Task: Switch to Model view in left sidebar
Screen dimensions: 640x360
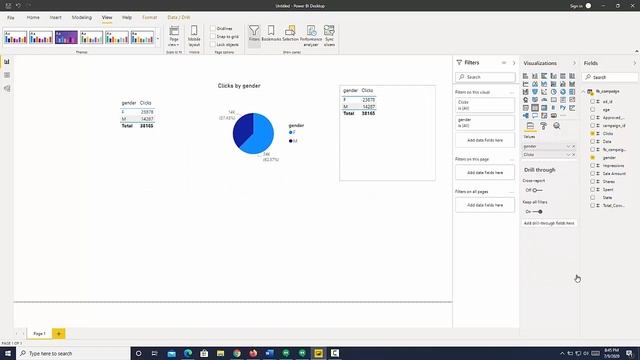Action: pos(7,88)
